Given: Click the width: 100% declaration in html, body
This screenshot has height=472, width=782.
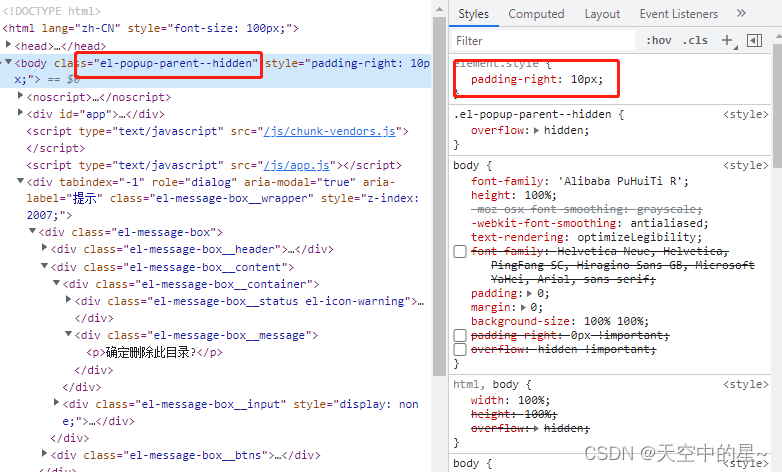Looking at the screenshot, I should 510,401.
